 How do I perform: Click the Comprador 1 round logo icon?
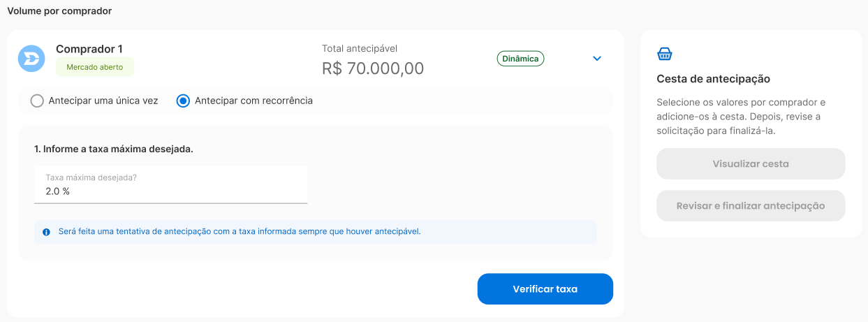(x=31, y=59)
